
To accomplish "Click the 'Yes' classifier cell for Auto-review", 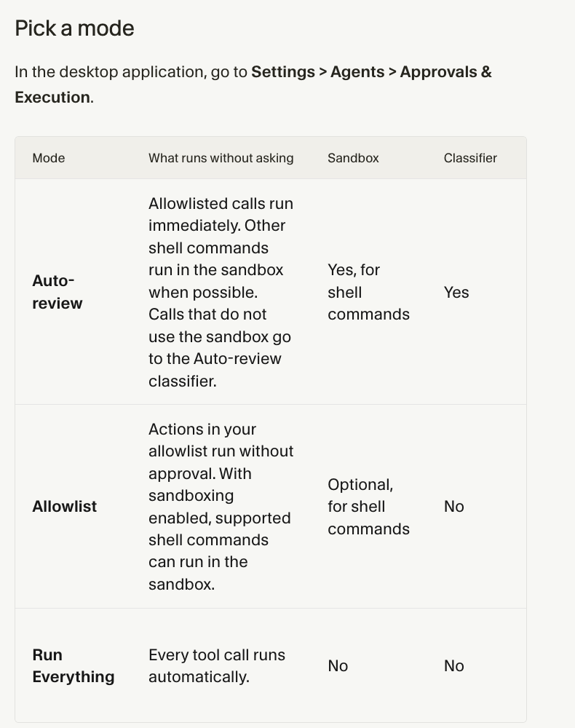I will 456,292.
